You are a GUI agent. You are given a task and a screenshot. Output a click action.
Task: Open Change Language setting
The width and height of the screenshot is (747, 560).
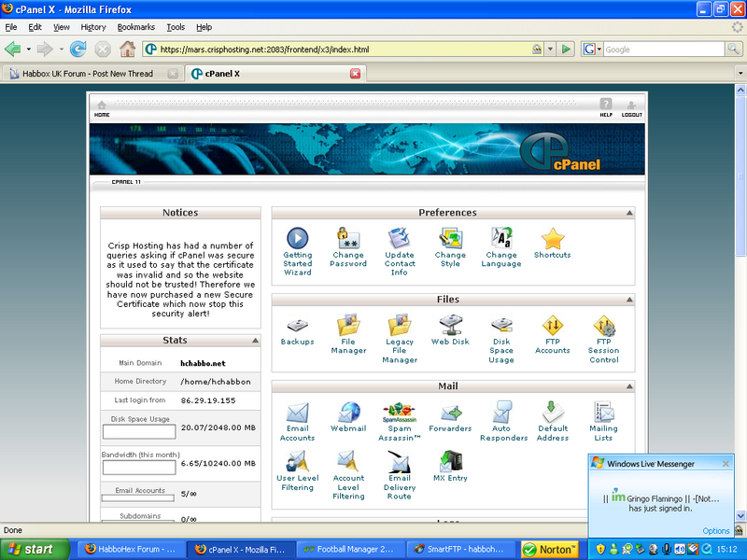(x=501, y=247)
